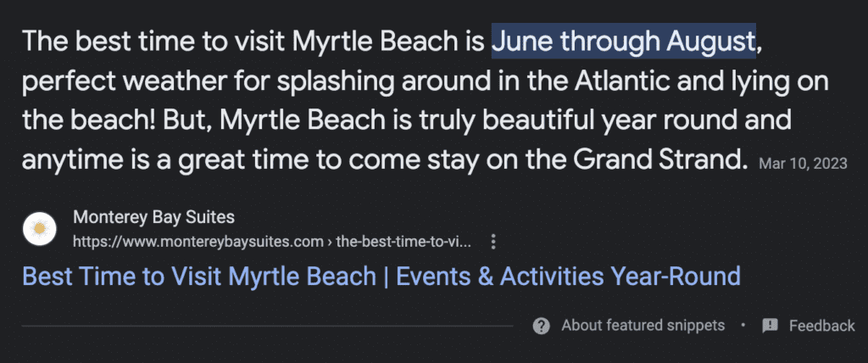Image resolution: width=868 pixels, height=363 pixels.
Task: Click the Monterey Bay Suites sun favicon
Action: 39,228
